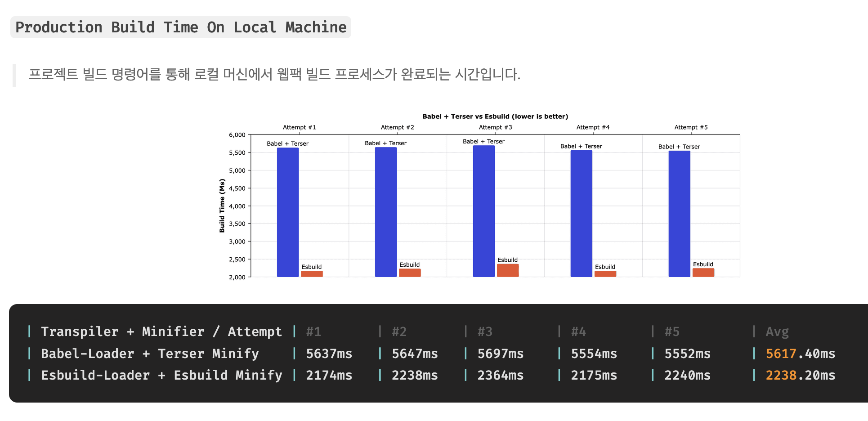This screenshot has height=421, width=868.
Task: Click the chart title Babel + Terser vs Esbuild
Action: coord(495,116)
